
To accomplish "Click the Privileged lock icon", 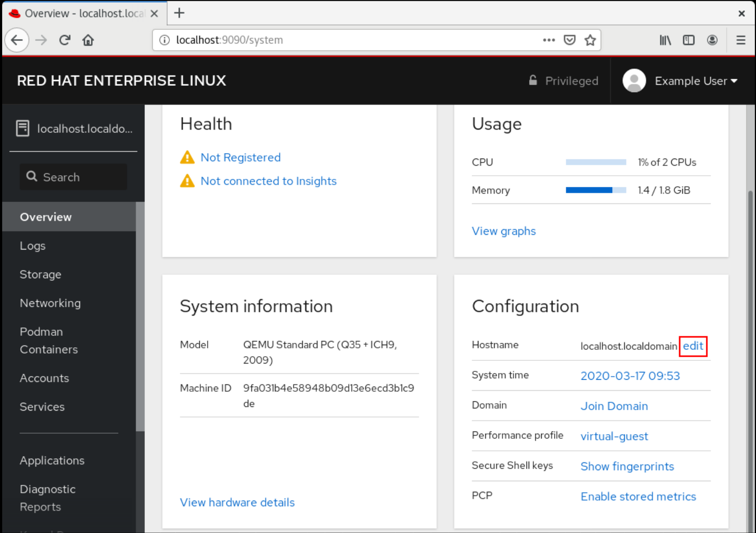I will [533, 81].
